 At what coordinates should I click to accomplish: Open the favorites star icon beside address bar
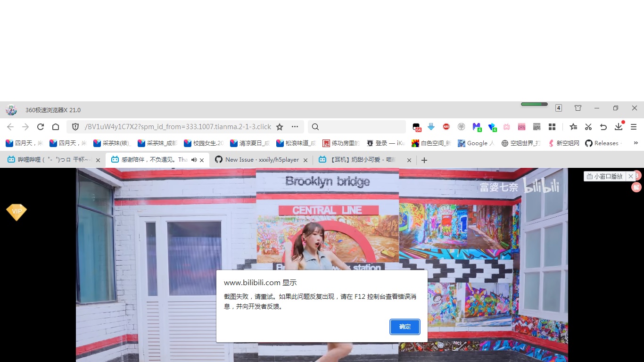(280, 127)
